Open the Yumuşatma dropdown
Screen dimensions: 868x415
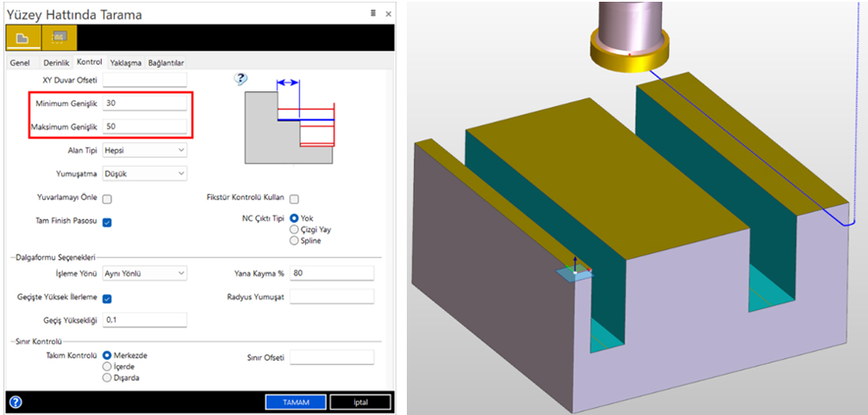[145, 174]
